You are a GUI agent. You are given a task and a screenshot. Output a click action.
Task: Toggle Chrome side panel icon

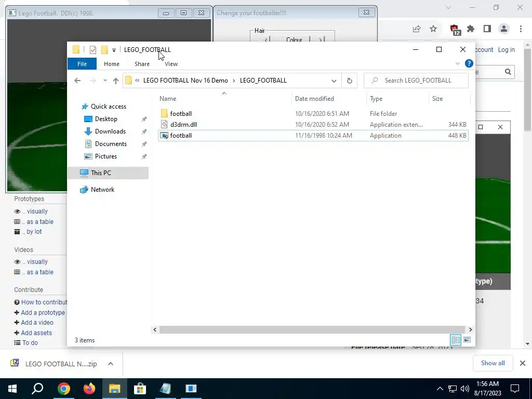tap(487, 29)
